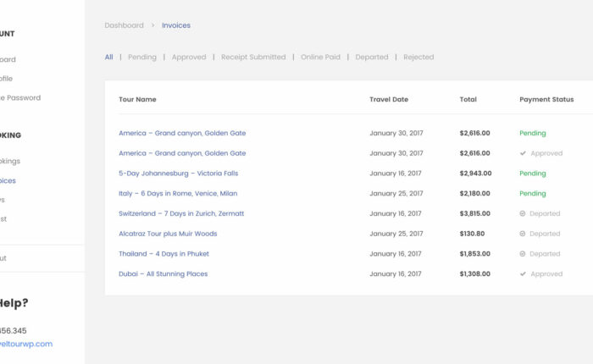The image size is (593, 364).
Task: Open the Dubai – All Stunning Places invoice
Action: [163, 274]
